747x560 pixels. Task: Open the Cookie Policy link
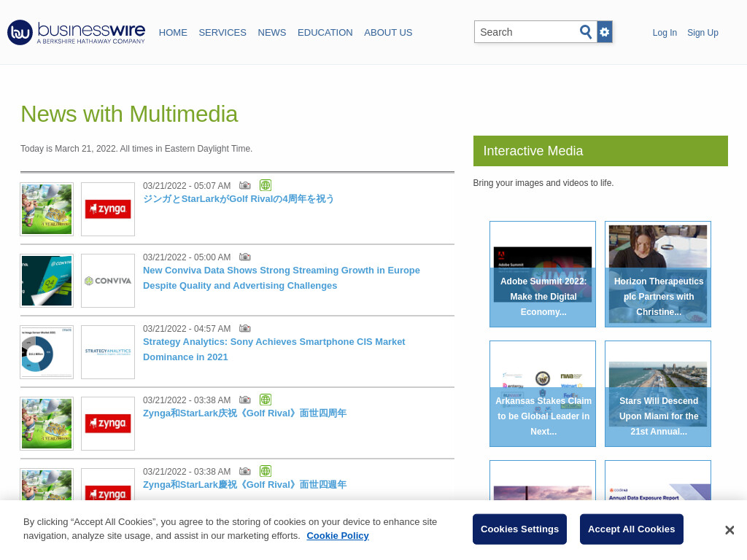click(338, 536)
